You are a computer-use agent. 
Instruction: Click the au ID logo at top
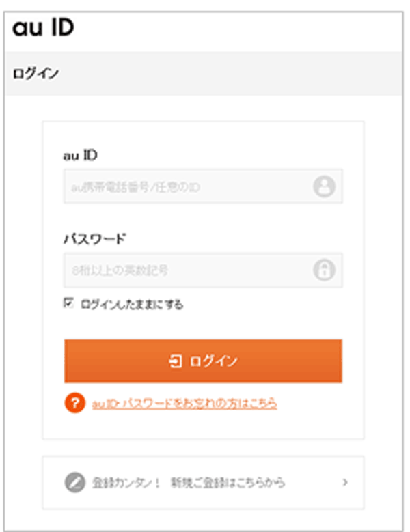click(43, 27)
